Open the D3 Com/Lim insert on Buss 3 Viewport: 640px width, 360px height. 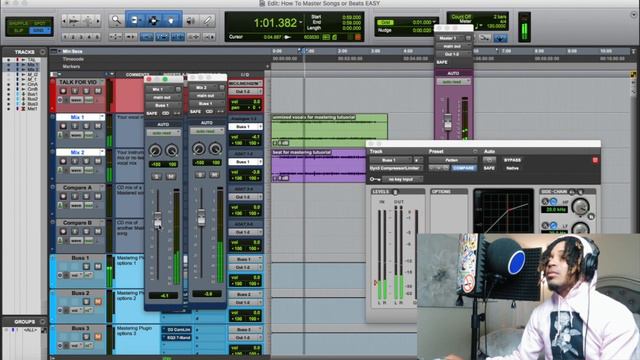(177, 330)
